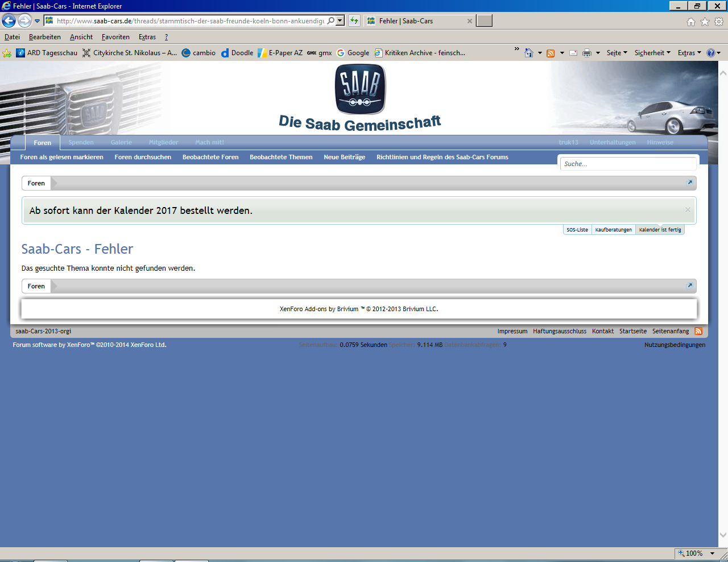
Task: Open the Favoriten menu
Action: click(x=115, y=37)
